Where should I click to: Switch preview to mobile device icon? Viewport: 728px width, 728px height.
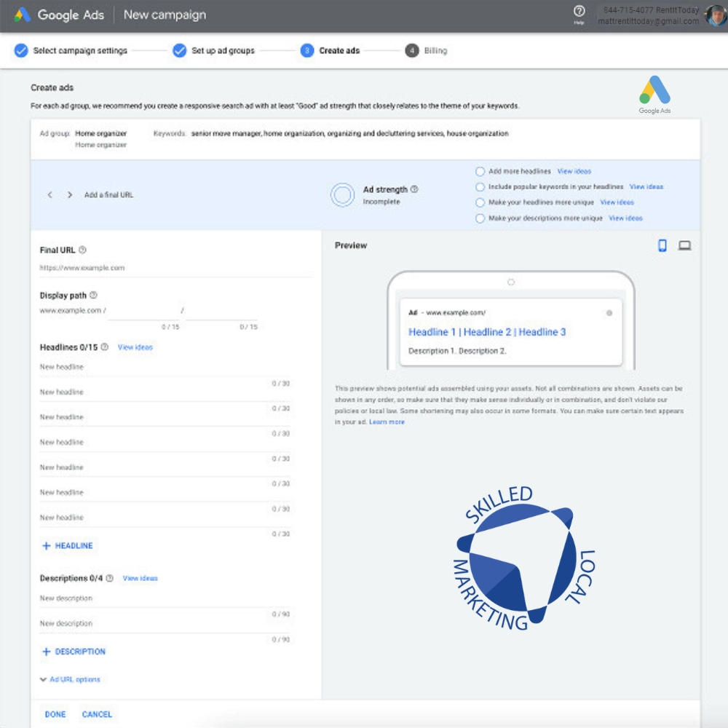[662, 245]
